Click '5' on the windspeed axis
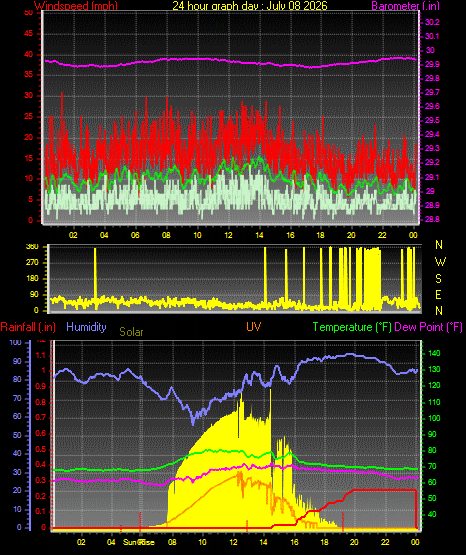The image size is (466, 555). pyautogui.click(x=30, y=200)
